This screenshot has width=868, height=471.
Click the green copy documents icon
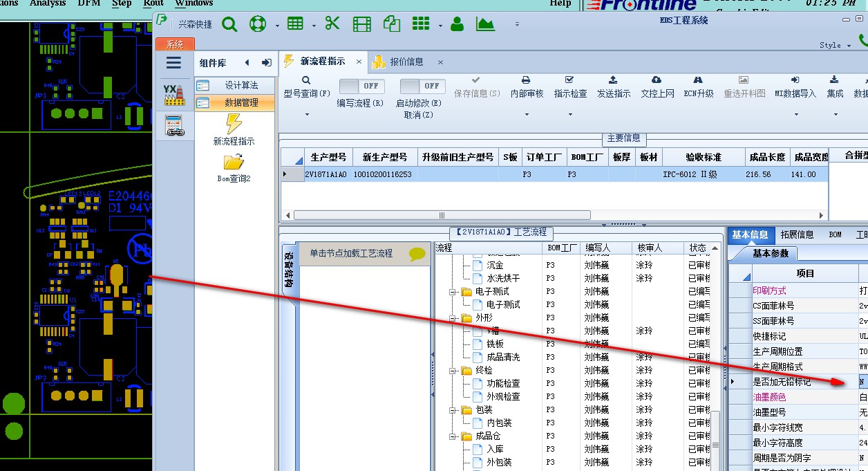coord(392,24)
